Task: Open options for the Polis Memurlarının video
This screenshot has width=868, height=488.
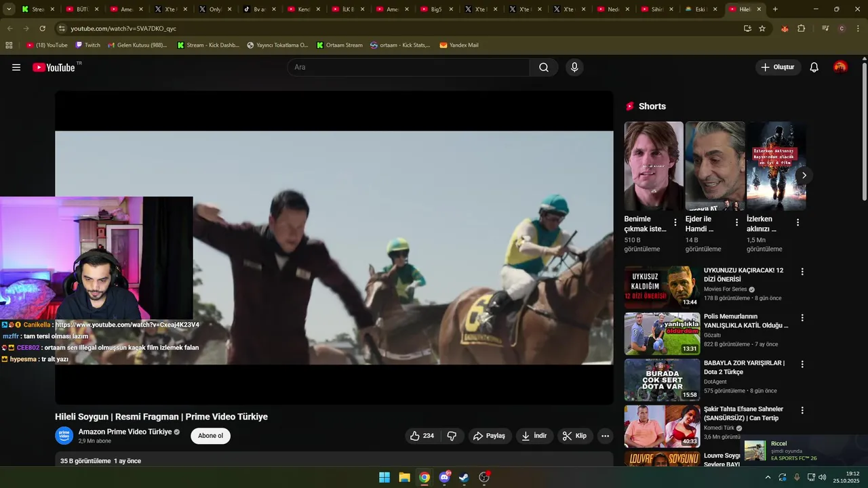Action: pos(802,317)
